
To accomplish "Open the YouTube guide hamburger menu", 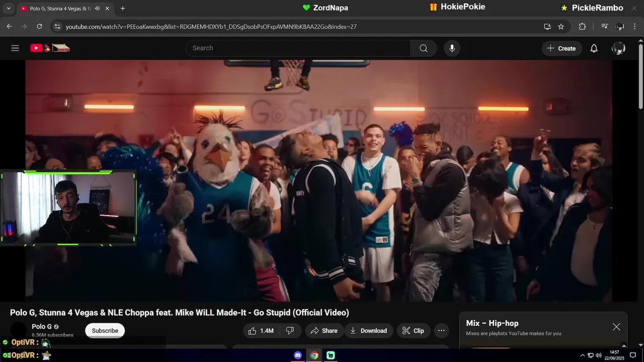I will point(15,48).
